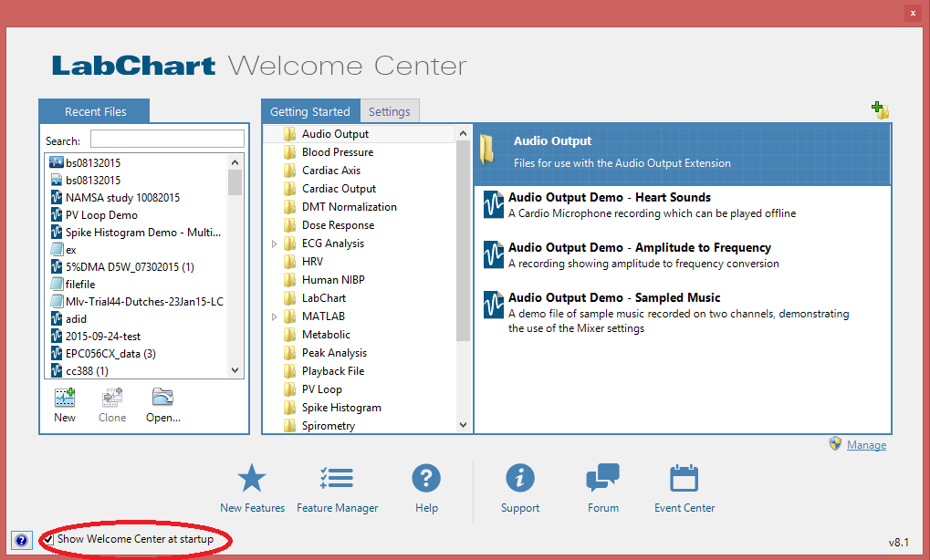
Task: Open Audio Output Demo - Heart Sounds
Action: tap(609, 197)
